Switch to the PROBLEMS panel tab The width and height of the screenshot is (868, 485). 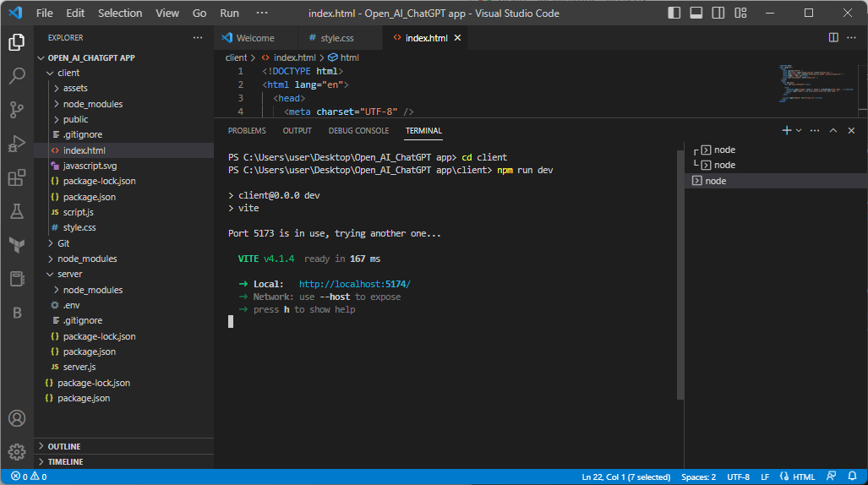coord(247,131)
